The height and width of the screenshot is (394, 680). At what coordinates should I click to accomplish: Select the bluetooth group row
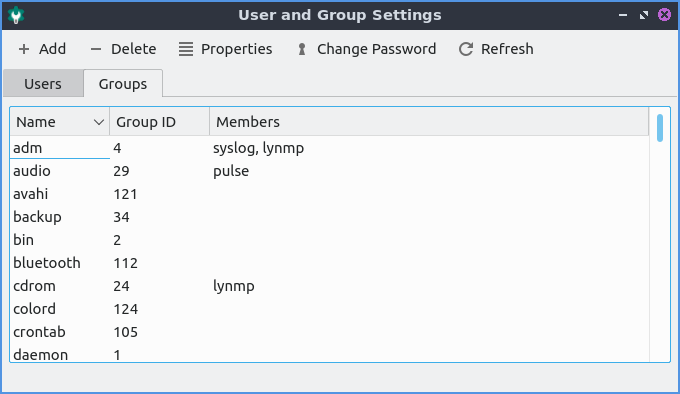click(x=330, y=263)
